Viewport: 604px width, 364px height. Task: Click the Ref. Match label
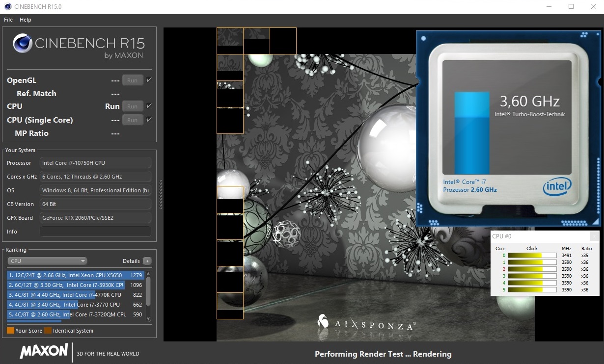click(x=36, y=93)
